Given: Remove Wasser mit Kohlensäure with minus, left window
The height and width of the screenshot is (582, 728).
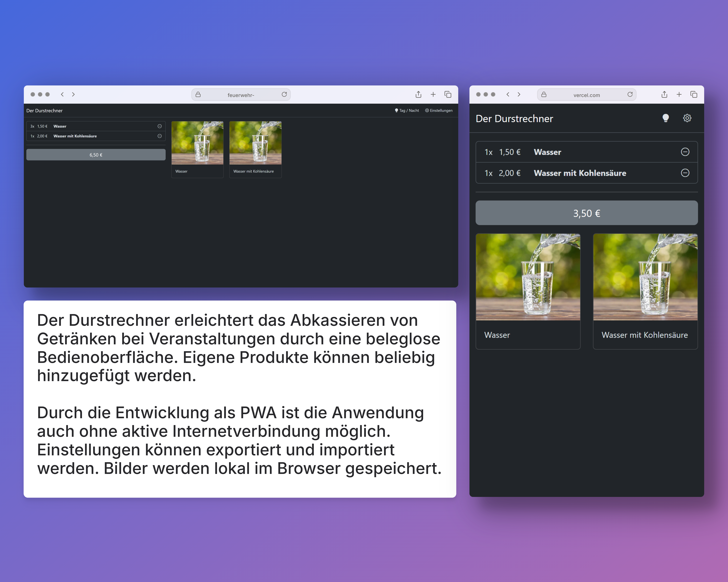Looking at the screenshot, I should [160, 136].
